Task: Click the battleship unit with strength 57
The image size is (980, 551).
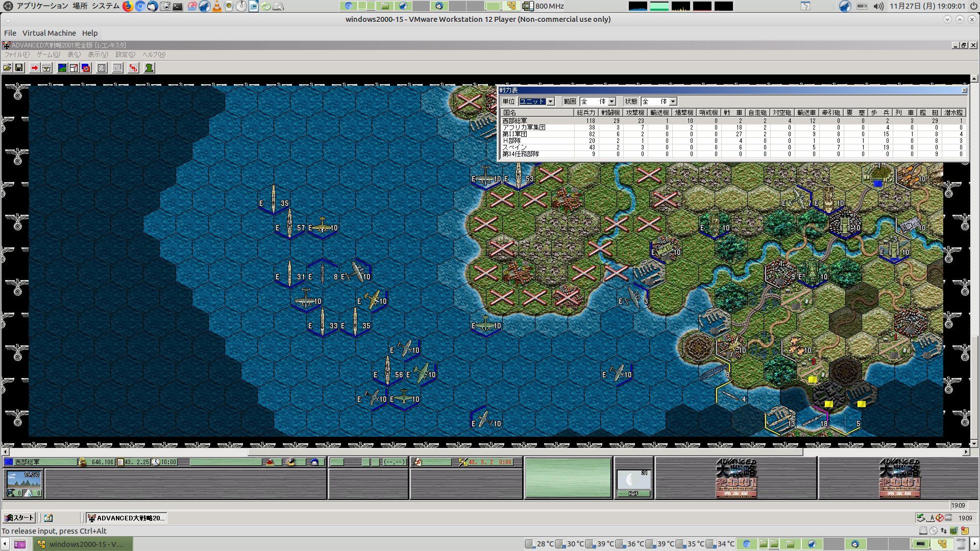Action: (x=289, y=223)
